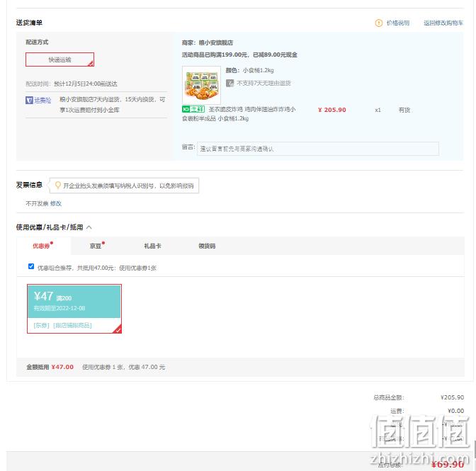Click the no-7-day-return icon

pyautogui.click(x=229, y=83)
